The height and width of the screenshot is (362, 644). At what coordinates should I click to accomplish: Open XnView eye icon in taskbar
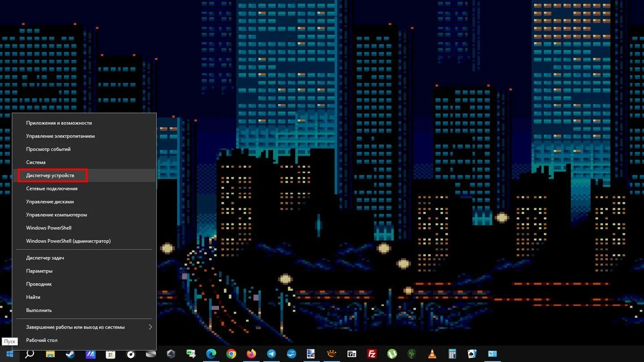332,354
